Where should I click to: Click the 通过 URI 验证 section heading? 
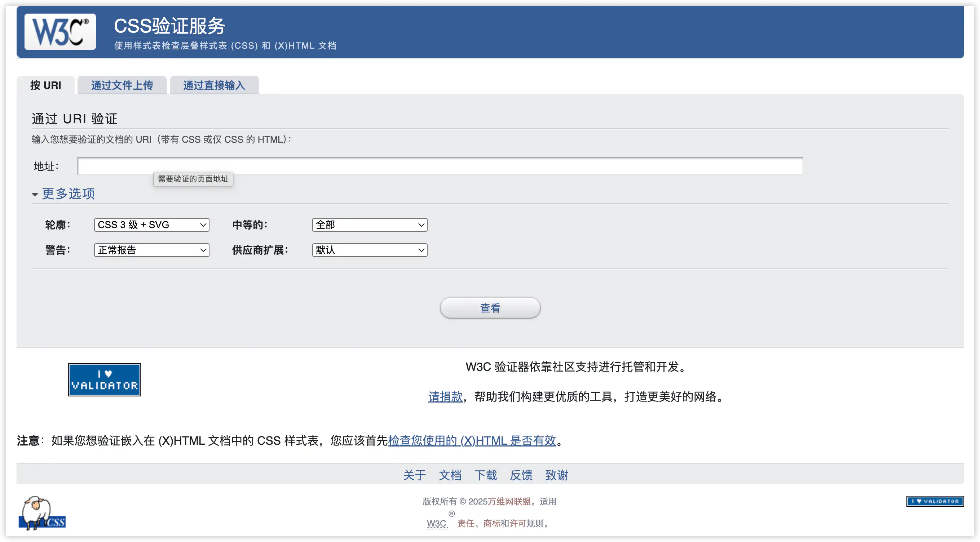(75, 119)
